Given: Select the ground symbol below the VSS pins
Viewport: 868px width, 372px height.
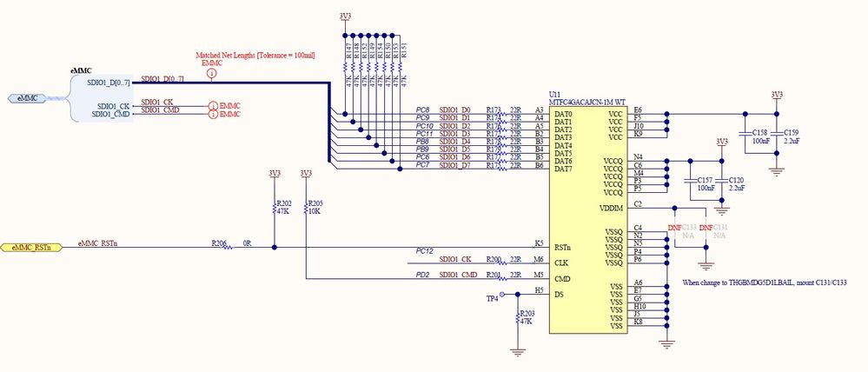Looking at the screenshot, I should point(667,344).
